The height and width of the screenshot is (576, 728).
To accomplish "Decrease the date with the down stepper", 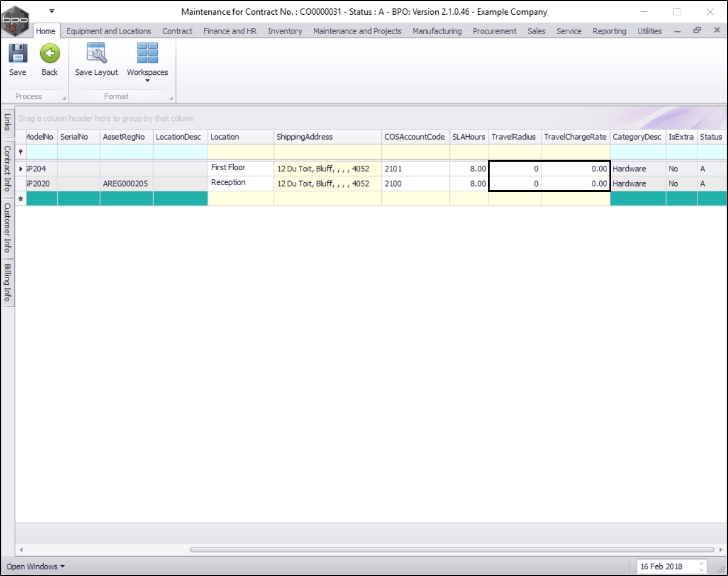I will point(702,570).
